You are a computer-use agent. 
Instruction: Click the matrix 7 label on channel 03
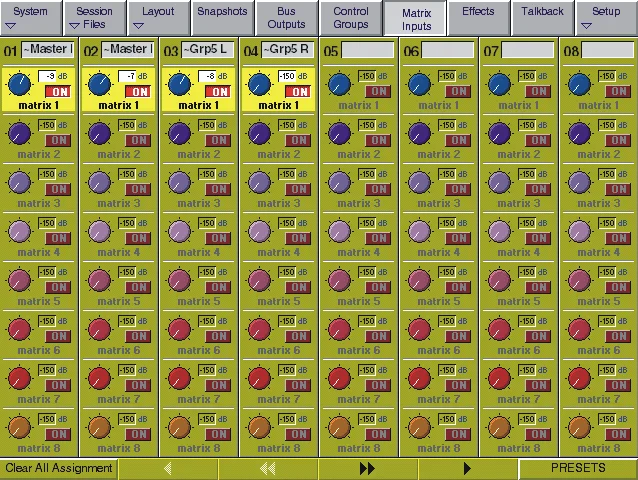199,399
